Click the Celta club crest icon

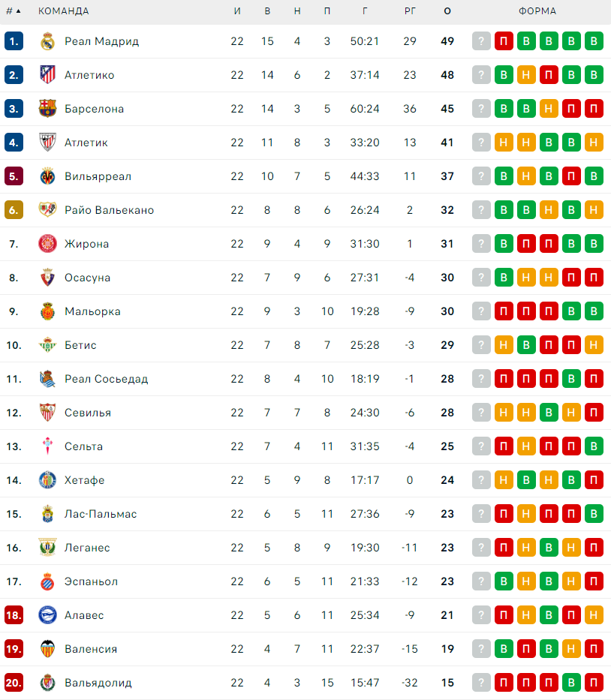(x=47, y=446)
